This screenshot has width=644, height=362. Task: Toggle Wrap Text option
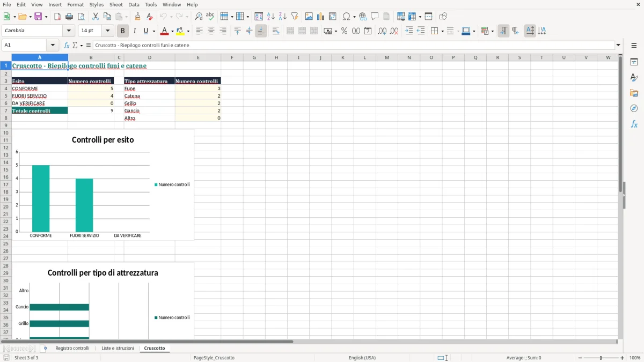[275, 31]
